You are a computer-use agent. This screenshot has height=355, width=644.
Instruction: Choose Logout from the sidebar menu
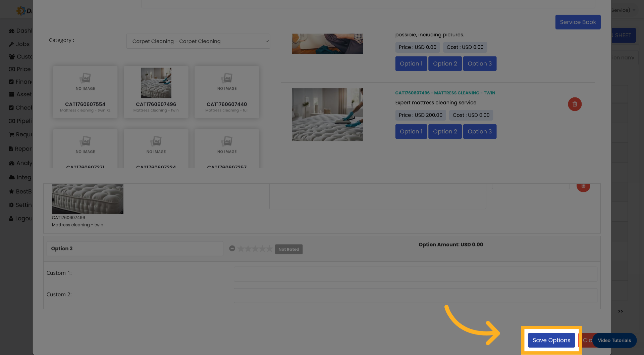tap(12, 218)
